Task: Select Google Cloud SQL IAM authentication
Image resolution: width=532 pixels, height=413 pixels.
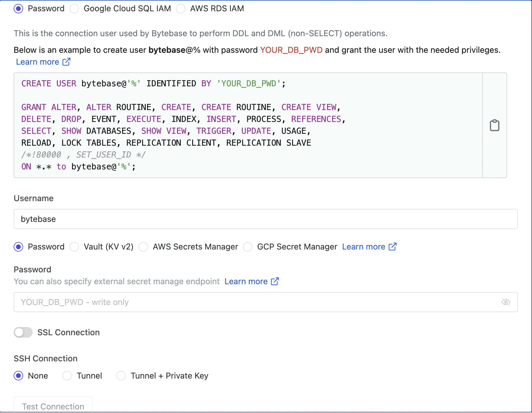Action: pos(74,9)
